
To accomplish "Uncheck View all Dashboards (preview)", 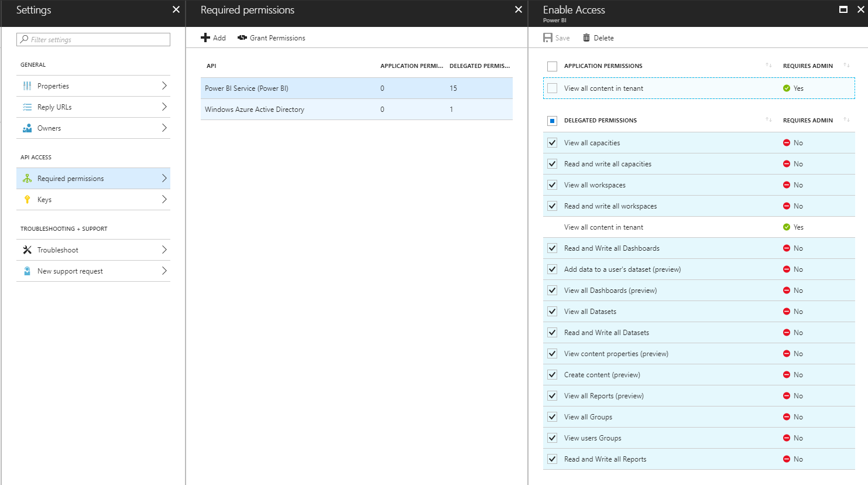I will click(x=552, y=290).
